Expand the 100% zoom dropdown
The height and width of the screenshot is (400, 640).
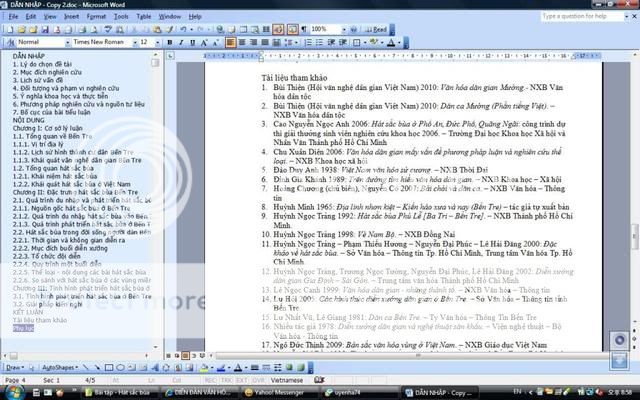(x=345, y=30)
